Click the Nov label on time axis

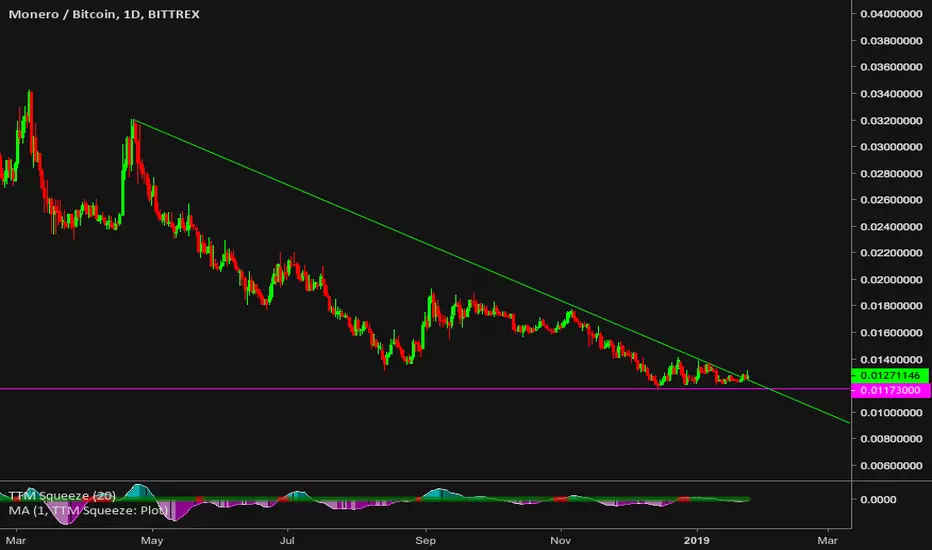click(x=561, y=540)
